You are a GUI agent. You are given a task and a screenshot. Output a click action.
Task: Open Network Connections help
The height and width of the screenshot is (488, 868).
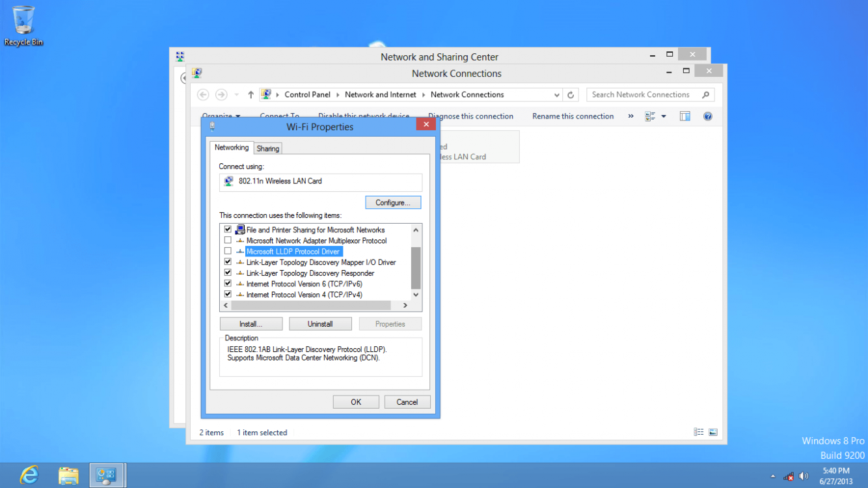tap(708, 116)
